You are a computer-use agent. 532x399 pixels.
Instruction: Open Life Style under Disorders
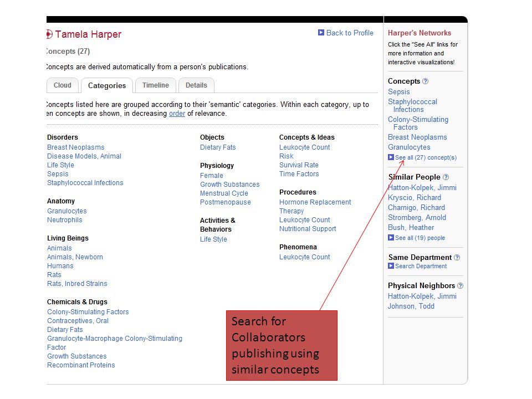point(60,165)
